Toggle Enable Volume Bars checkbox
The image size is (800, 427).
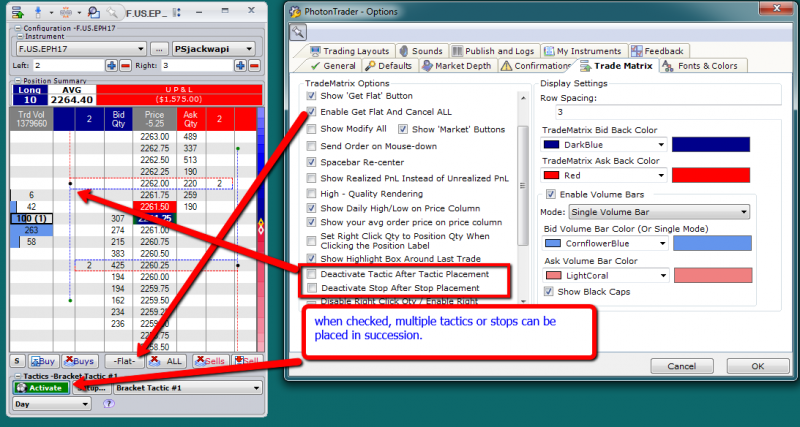click(551, 194)
